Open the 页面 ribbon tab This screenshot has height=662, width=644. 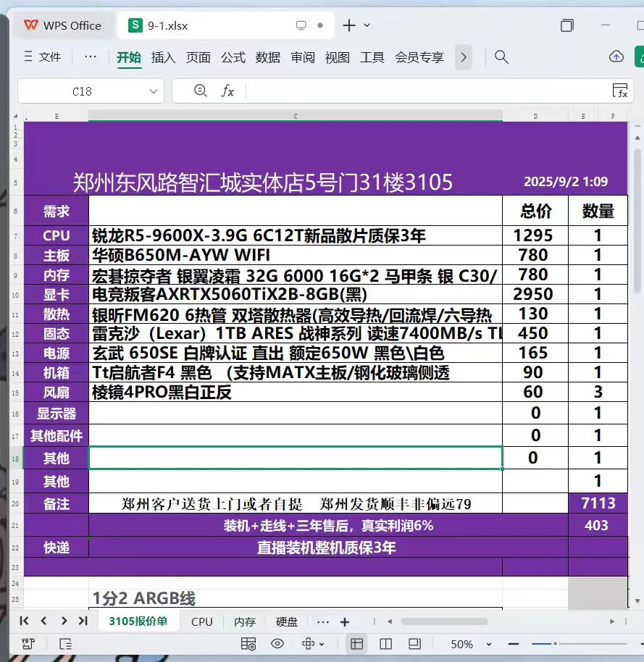[x=198, y=57]
